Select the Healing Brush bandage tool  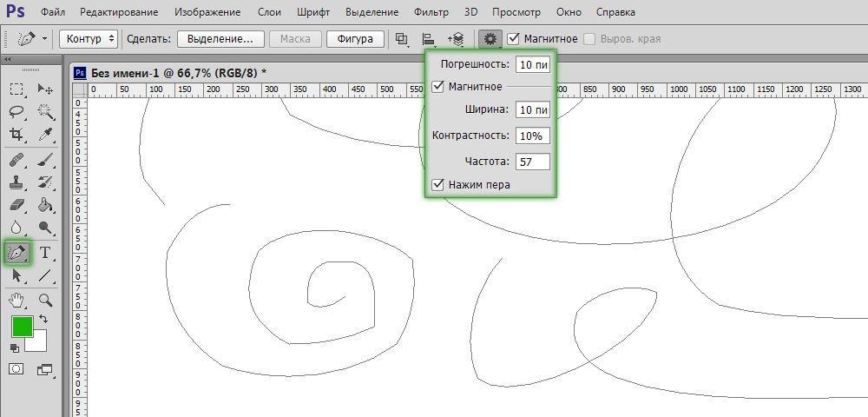point(17,161)
